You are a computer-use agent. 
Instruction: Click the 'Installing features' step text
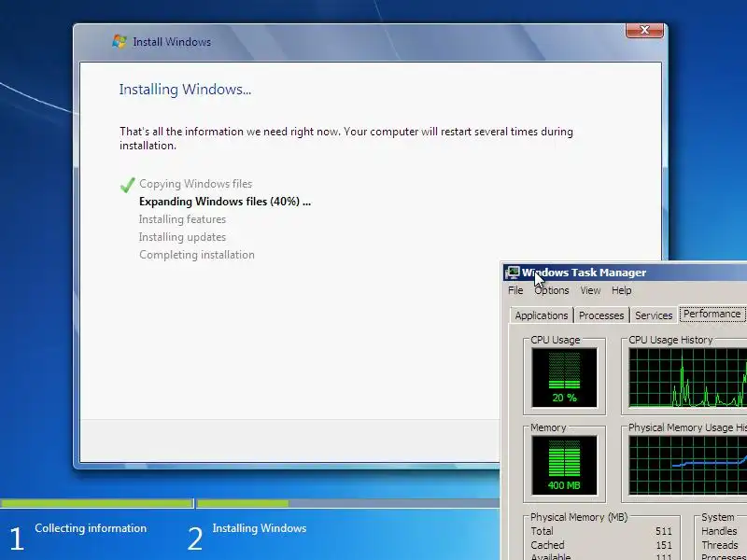tap(182, 219)
